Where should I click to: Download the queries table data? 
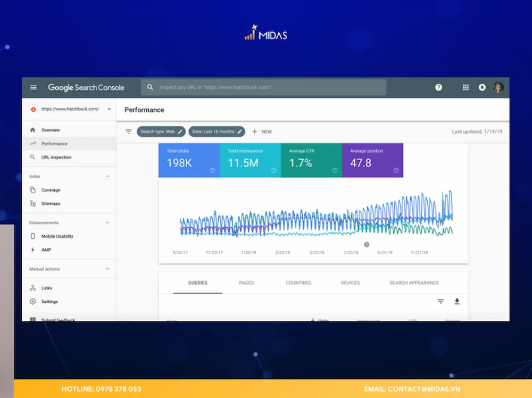[457, 301]
